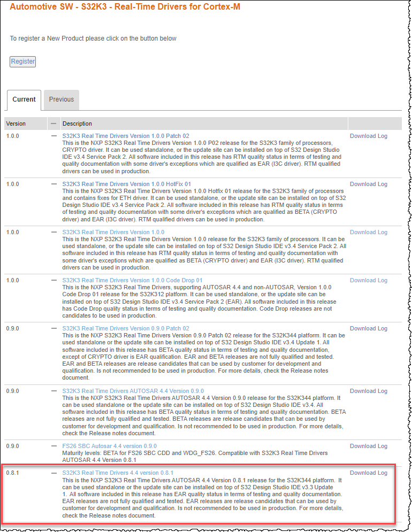Open the plain S32K3 Real Time Drivers Version 1.0.0 link

click(x=113, y=233)
